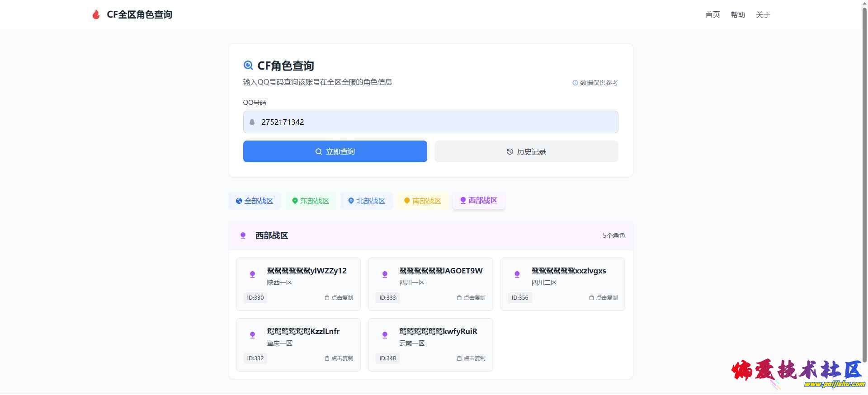868x395 pixels.
Task: Click the info icon next to 数据仅供参考
Action: [x=575, y=83]
